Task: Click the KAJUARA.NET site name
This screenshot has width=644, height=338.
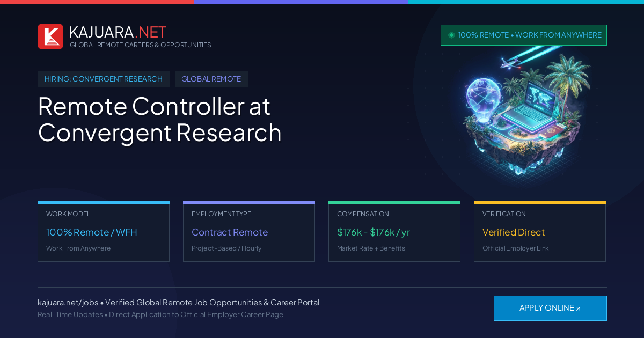Action: click(x=118, y=32)
